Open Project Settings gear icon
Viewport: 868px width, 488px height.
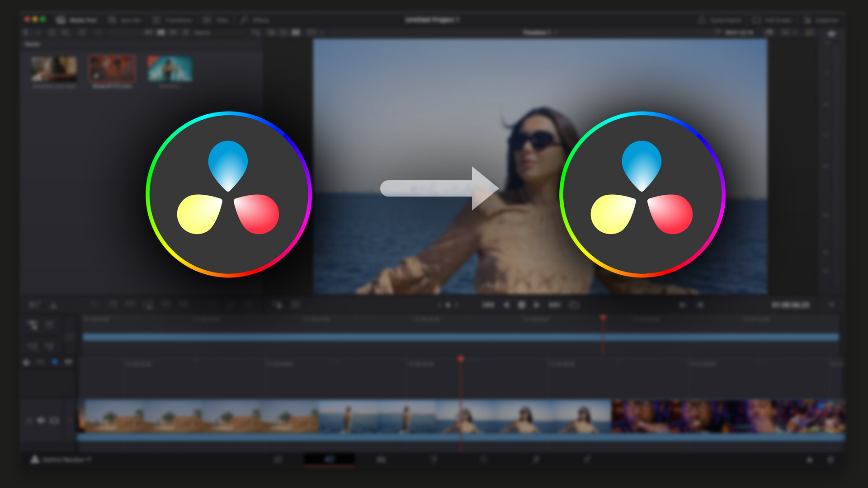830,460
